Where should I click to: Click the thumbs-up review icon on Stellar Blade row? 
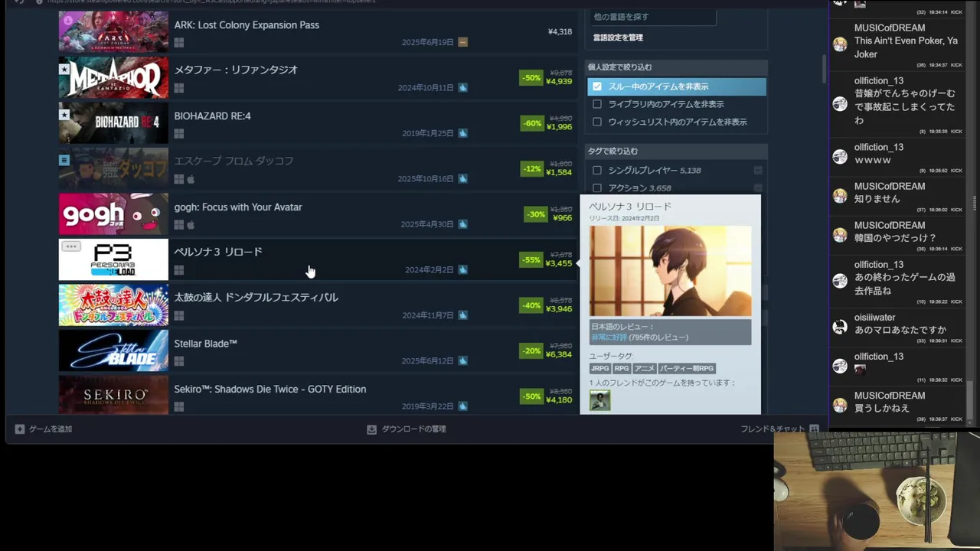[462, 360]
